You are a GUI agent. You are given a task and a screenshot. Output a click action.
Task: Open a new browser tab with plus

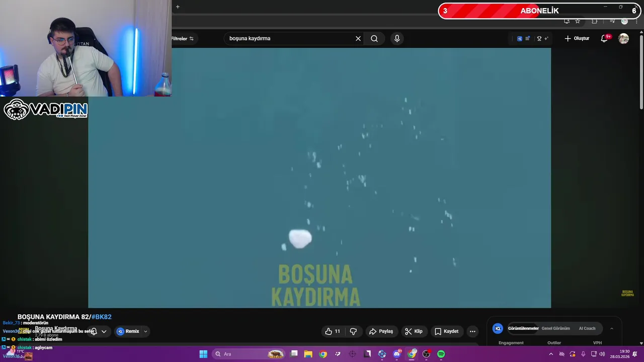178,7
